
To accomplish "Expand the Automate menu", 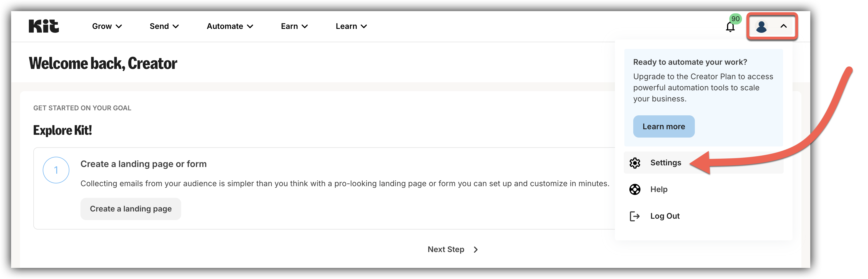I will tap(230, 26).
